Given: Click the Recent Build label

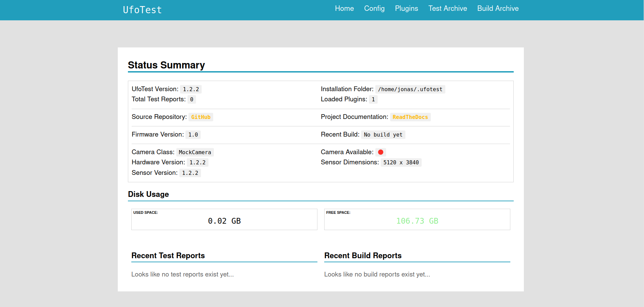Looking at the screenshot, I should pos(340,135).
